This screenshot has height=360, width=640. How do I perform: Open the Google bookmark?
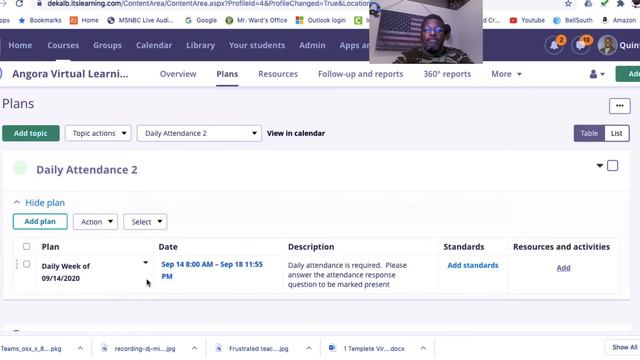[x=201, y=20]
